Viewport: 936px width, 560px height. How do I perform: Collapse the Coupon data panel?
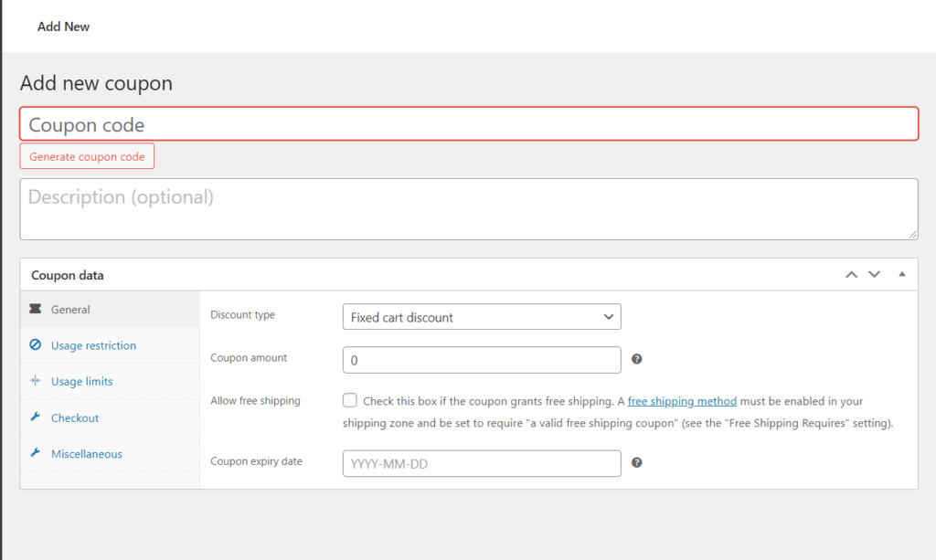(902, 274)
